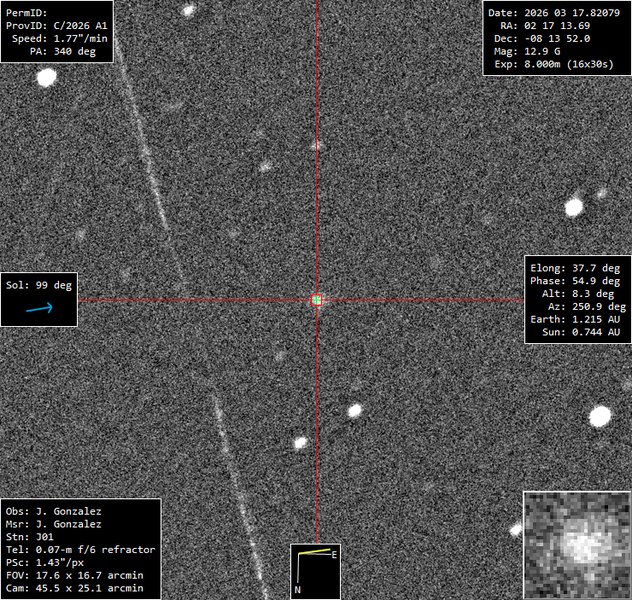This screenshot has width=632, height=600.
Task: Click the 'RA: 02 17 13.69' coordinate
Action: click(545, 26)
